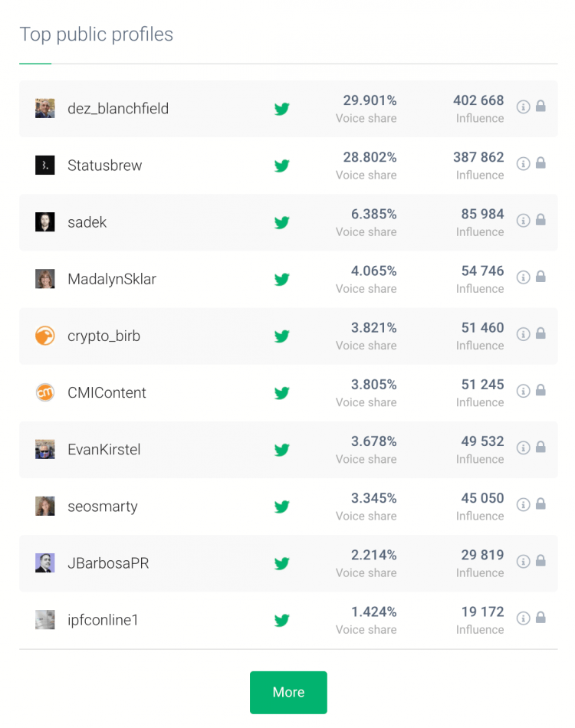Image resolution: width=575 pixels, height=728 pixels.
Task: Select the crypto_birb profile name
Action: (x=104, y=336)
